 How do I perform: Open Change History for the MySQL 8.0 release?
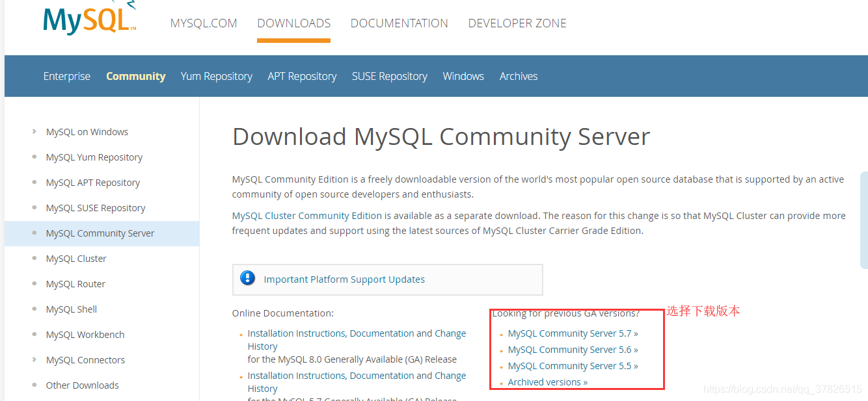click(357, 340)
